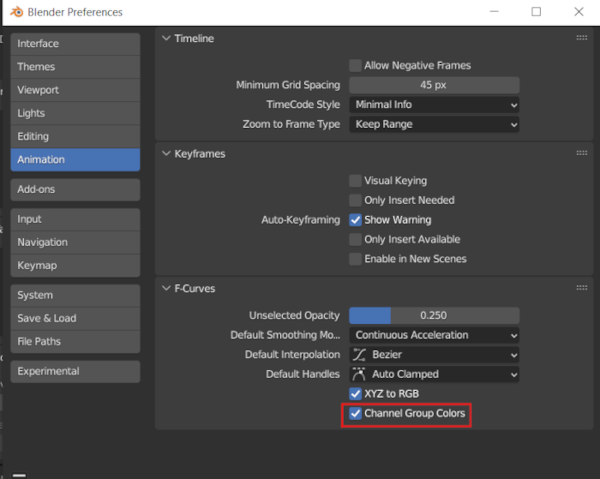Click the Default Handles label

[x=303, y=374]
